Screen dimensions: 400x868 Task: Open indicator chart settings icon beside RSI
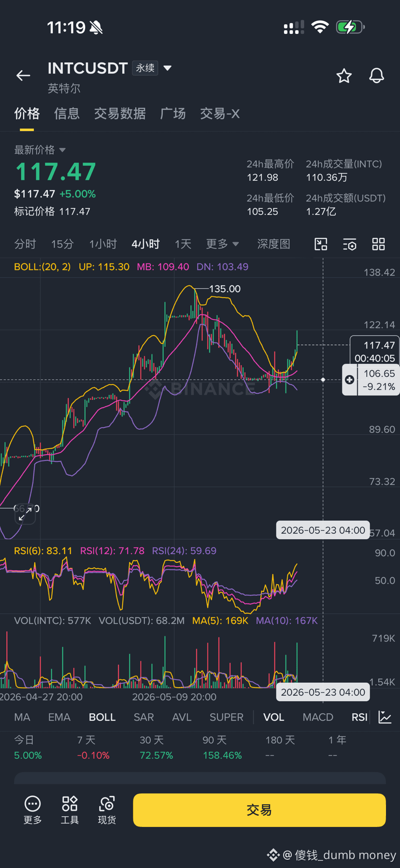385,717
